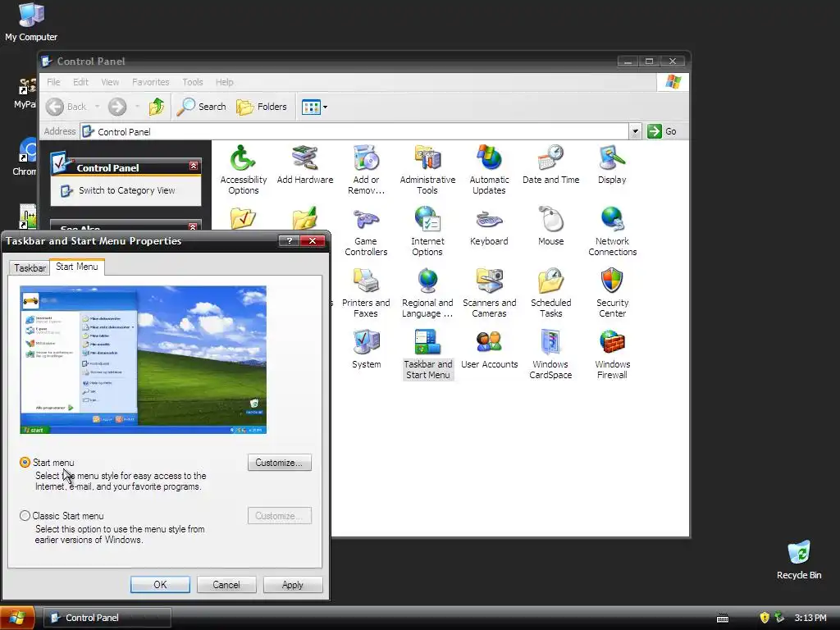840x630 pixels.
Task: Open Scheduled Tasks icon
Action: (550, 293)
